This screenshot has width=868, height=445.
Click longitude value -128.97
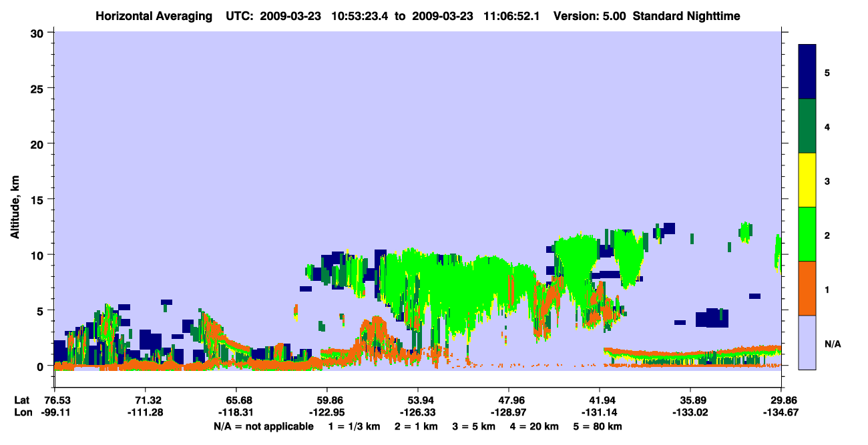(x=509, y=412)
